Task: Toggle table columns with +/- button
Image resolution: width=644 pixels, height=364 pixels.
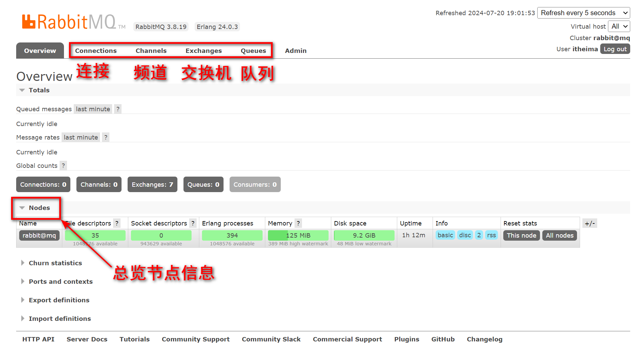Action: pyautogui.click(x=590, y=223)
